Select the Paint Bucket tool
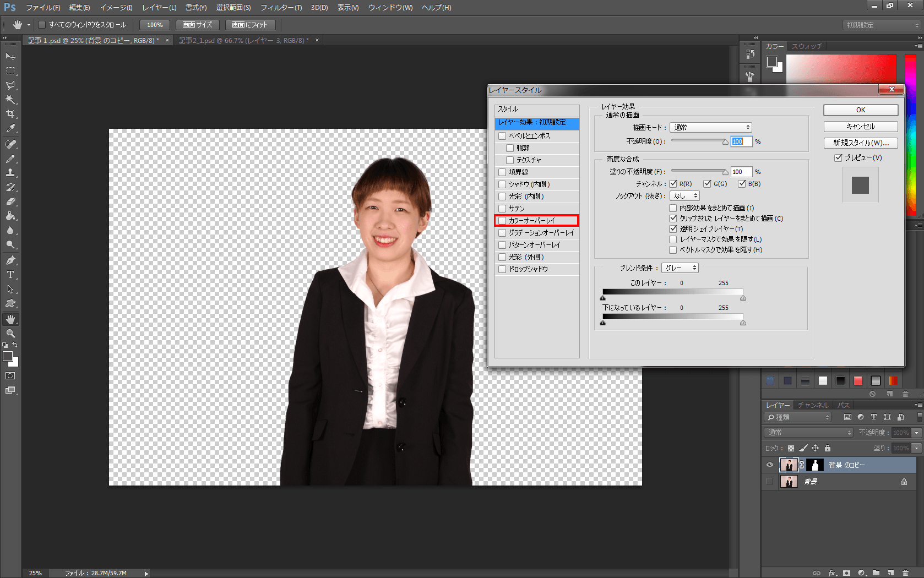This screenshot has height=578, width=924. click(10, 216)
